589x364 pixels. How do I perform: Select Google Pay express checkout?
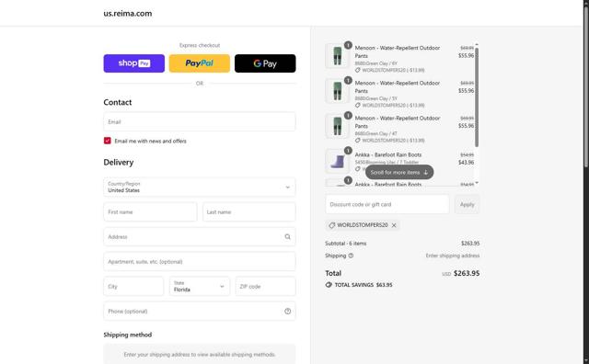(x=265, y=63)
